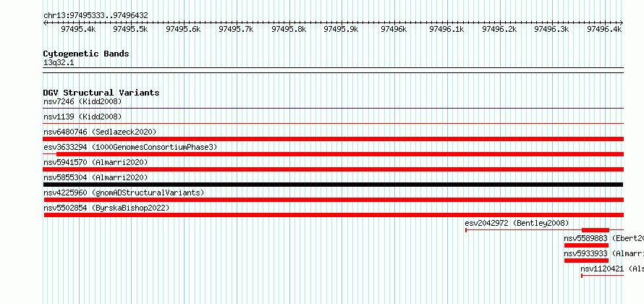
Task: Click the ruler tick label 97496.3k
Action: coord(551,29)
